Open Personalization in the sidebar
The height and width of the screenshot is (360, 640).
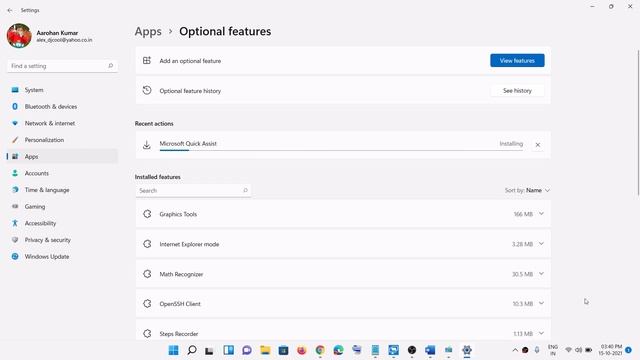coord(62,140)
